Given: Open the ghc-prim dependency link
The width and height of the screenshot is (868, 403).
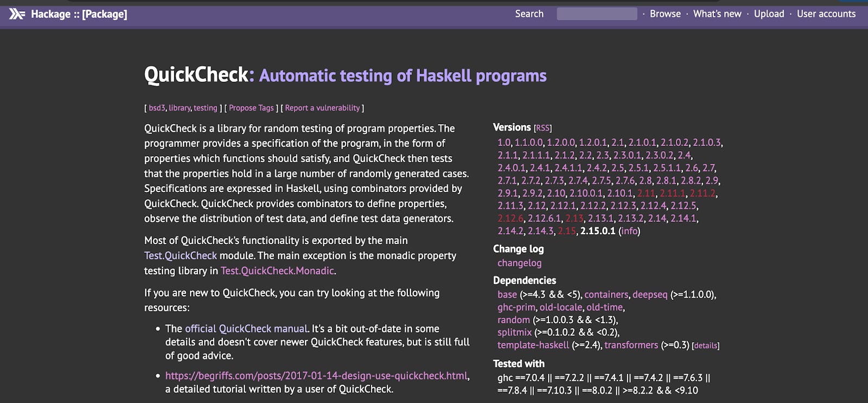Looking at the screenshot, I should pos(516,308).
